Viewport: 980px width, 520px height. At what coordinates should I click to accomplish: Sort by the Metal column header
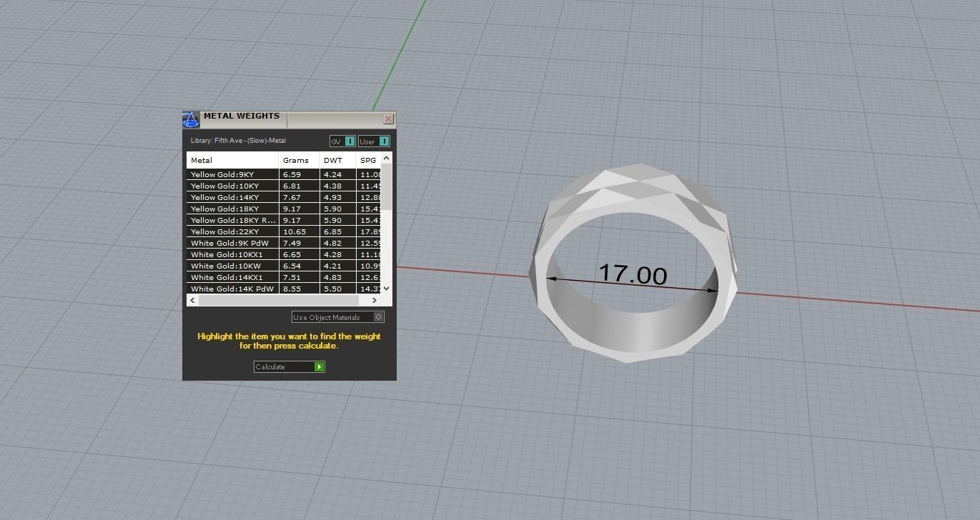coord(233,160)
